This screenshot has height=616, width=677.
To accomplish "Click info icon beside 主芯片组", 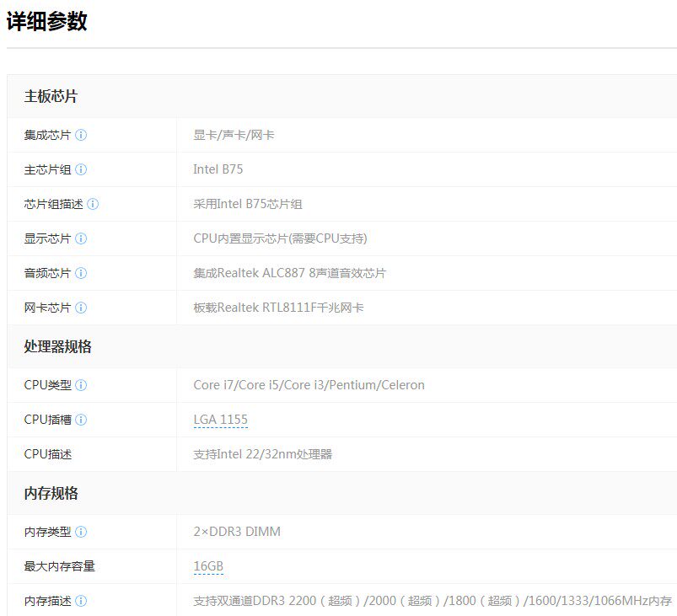I will coord(81,169).
